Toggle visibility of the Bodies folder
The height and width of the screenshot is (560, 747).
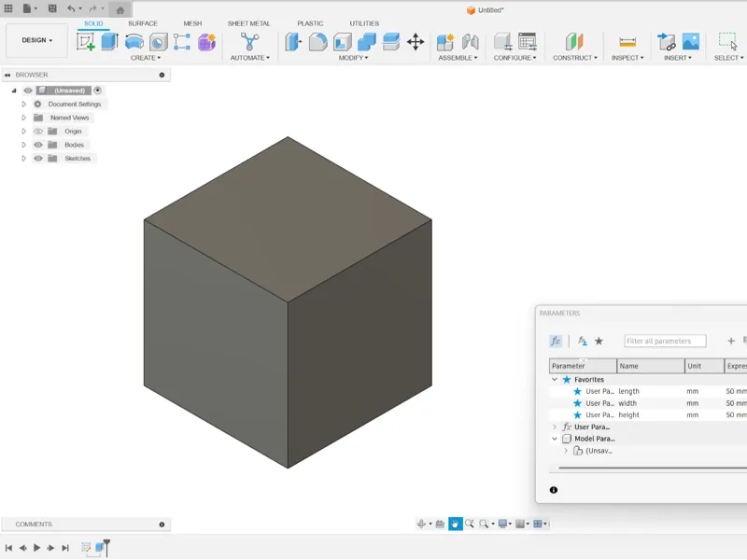38,145
